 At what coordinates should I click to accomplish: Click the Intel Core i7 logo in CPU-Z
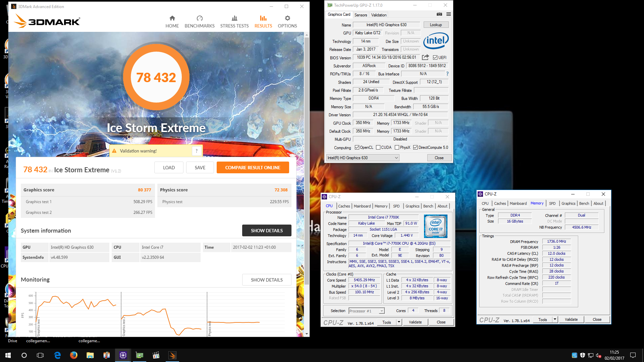pos(435,226)
